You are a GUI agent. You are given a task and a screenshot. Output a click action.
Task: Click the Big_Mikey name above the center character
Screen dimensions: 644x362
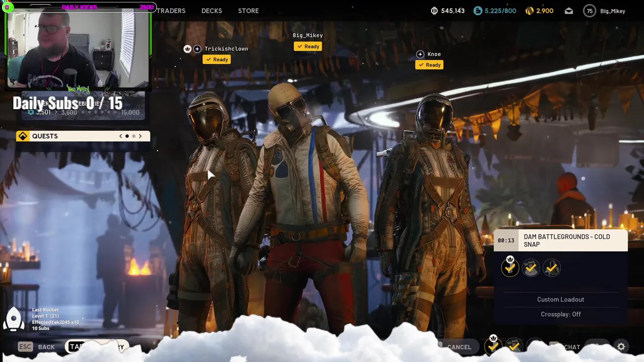308,35
